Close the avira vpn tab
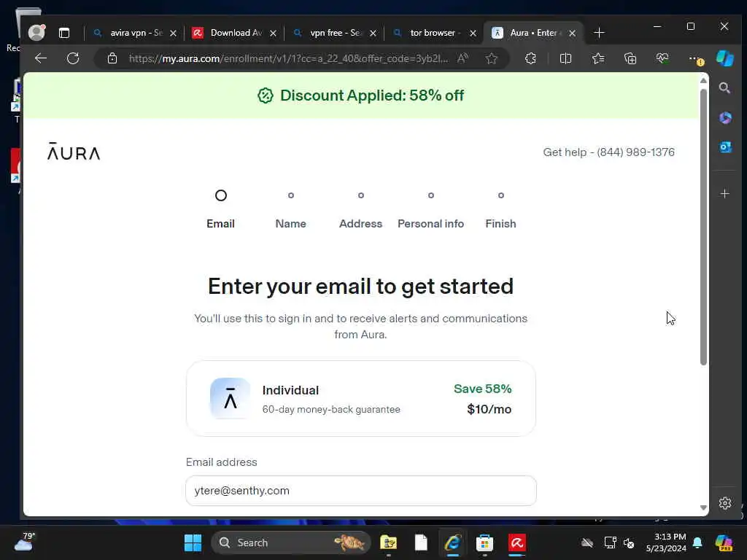 (x=174, y=34)
